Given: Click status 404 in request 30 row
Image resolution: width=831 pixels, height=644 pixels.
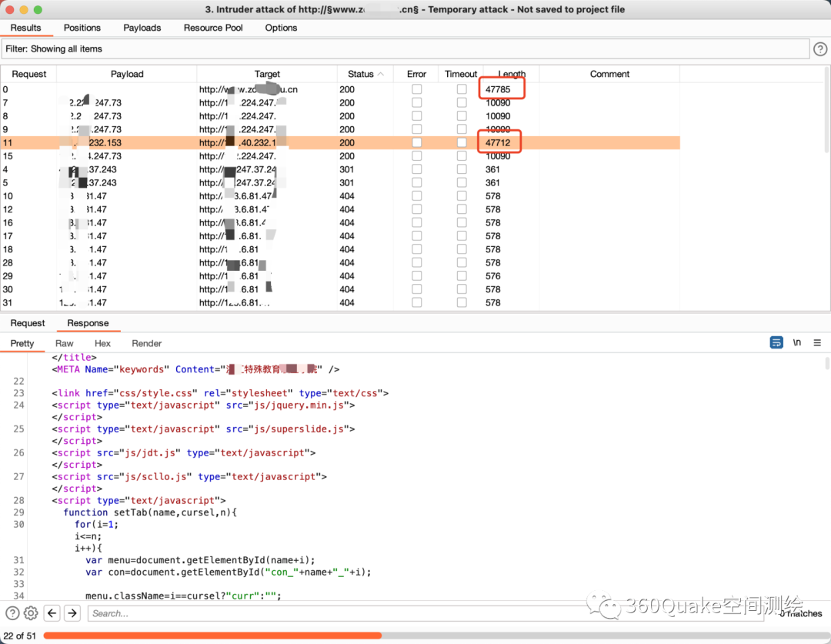Looking at the screenshot, I should tap(346, 289).
